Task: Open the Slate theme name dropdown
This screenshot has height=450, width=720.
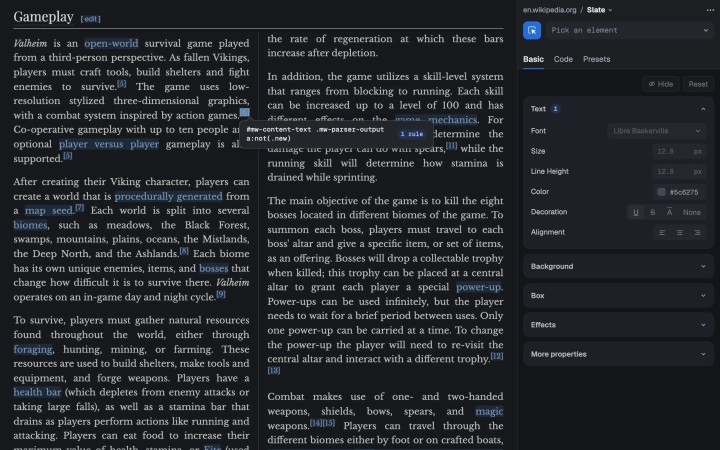Action: (599, 10)
